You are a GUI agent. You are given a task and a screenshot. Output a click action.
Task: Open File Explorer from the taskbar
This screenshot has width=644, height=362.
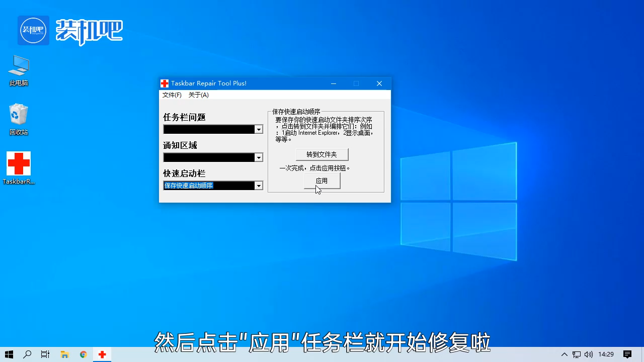coord(64,354)
